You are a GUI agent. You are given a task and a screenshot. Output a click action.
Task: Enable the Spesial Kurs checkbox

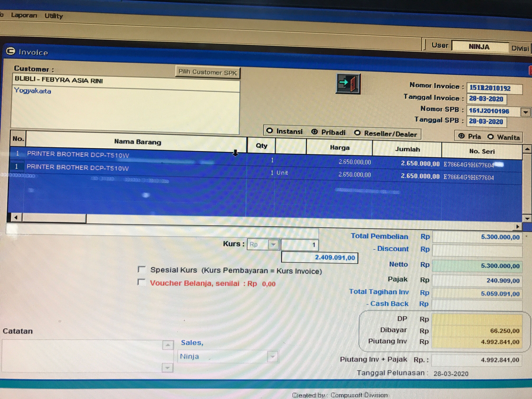click(141, 269)
